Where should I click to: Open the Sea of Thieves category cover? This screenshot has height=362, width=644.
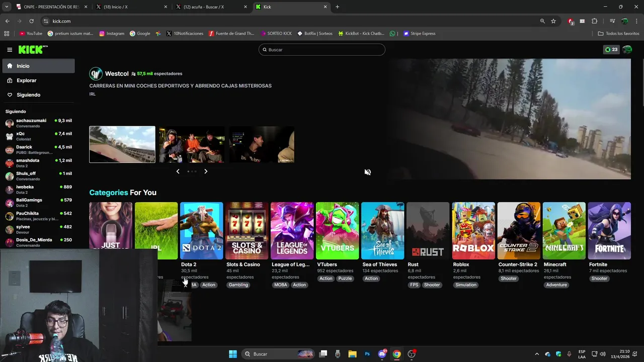[x=382, y=231]
